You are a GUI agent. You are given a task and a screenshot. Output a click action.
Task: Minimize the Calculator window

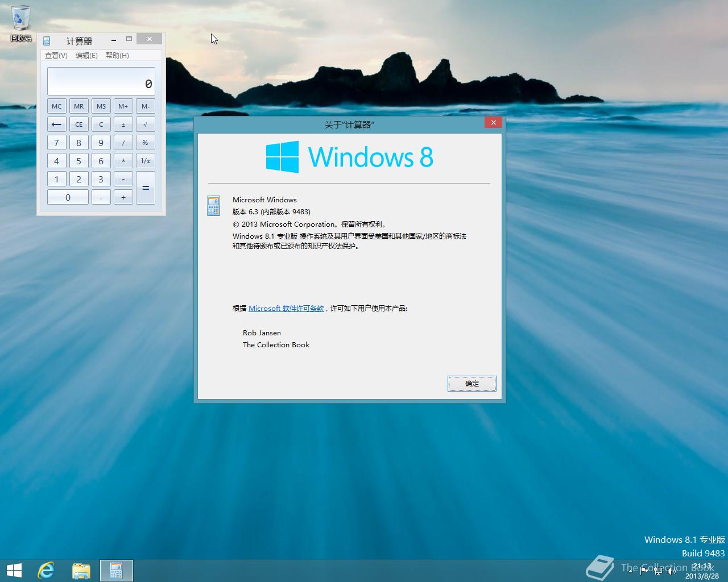pos(114,40)
